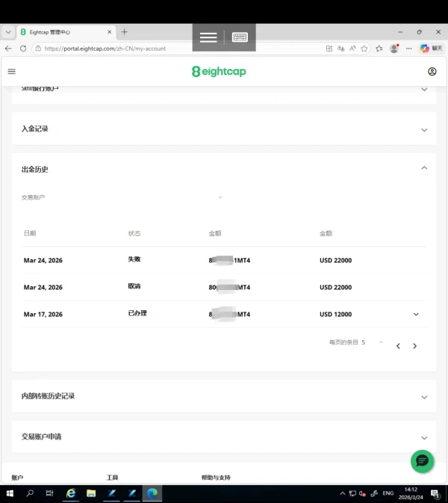The height and width of the screenshot is (503, 448).
Task: Expand the 入金记录 section
Action: point(224,129)
